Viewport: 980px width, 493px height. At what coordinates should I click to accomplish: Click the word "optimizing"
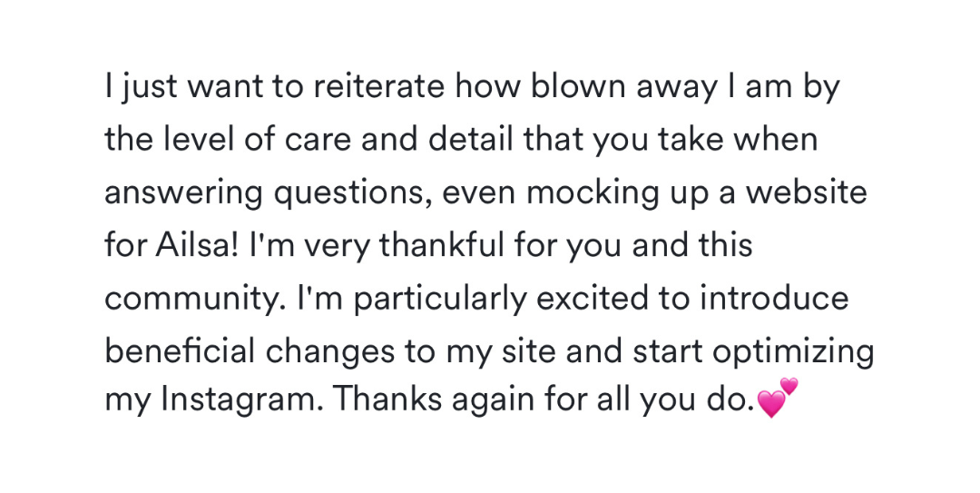pos(792,351)
